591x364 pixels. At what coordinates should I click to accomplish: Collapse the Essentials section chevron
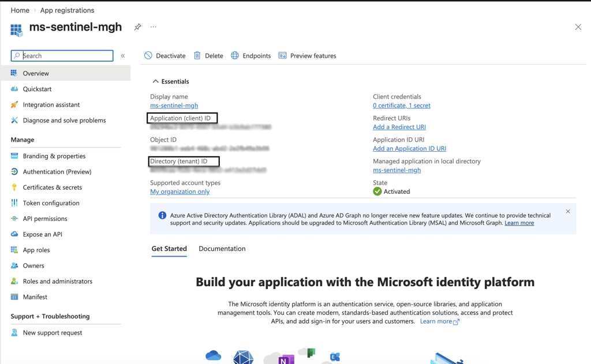click(155, 81)
